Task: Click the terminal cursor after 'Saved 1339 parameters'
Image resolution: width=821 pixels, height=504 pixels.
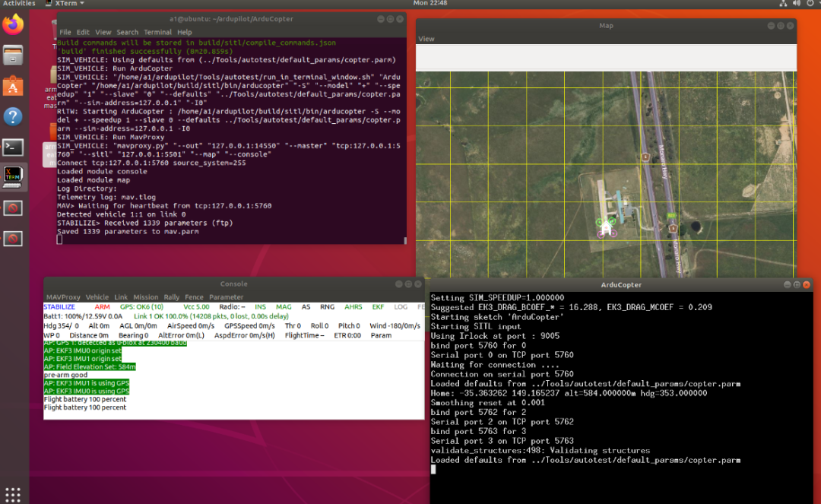Action: (x=60, y=239)
